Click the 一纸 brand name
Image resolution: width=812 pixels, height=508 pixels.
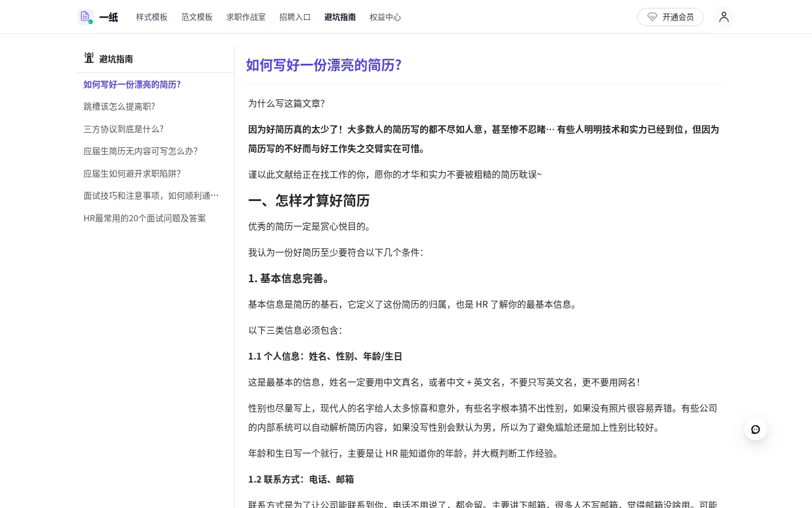(x=109, y=17)
